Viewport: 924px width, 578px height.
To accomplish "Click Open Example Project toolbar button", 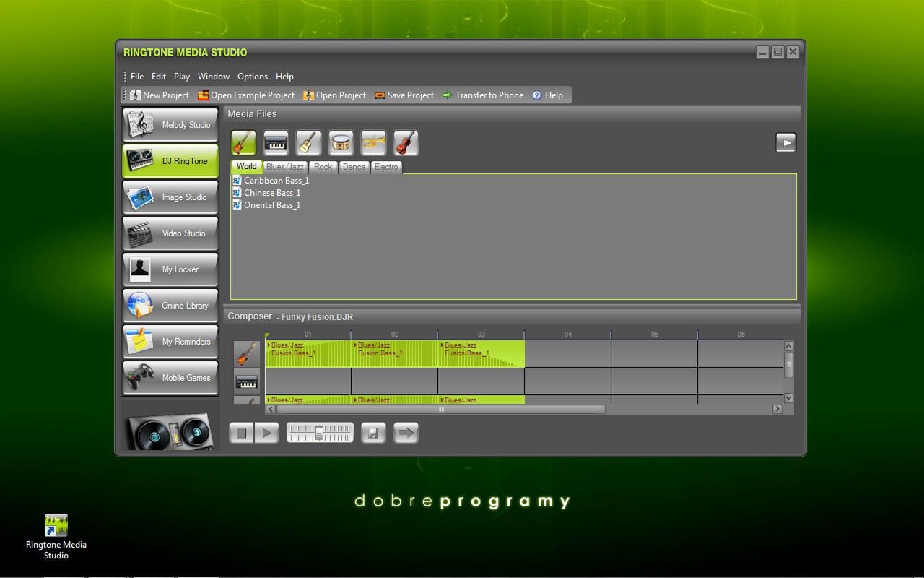I will pyautogui.click(x=246, y=95).
